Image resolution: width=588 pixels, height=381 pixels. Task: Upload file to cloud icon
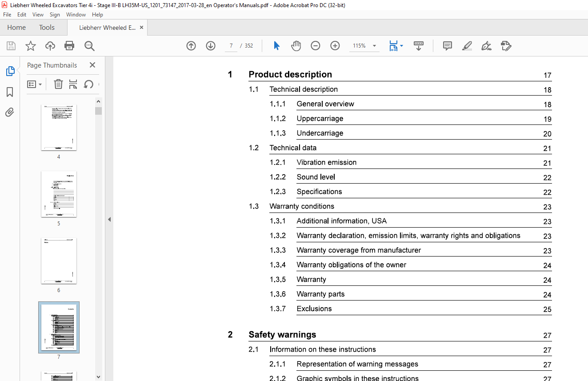point(50,46)
